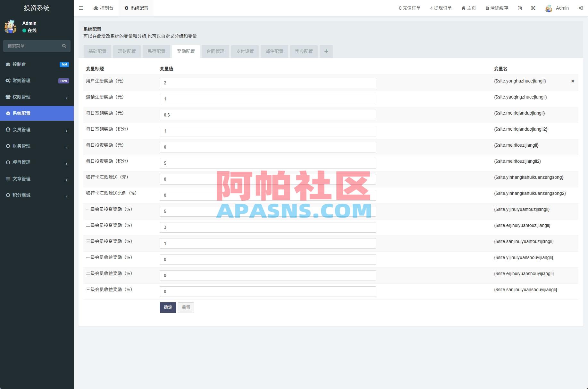This screenshot has width=588, height=389.
Task: Focus the 每日签到奖励 value input field
Action: [267, 115]
